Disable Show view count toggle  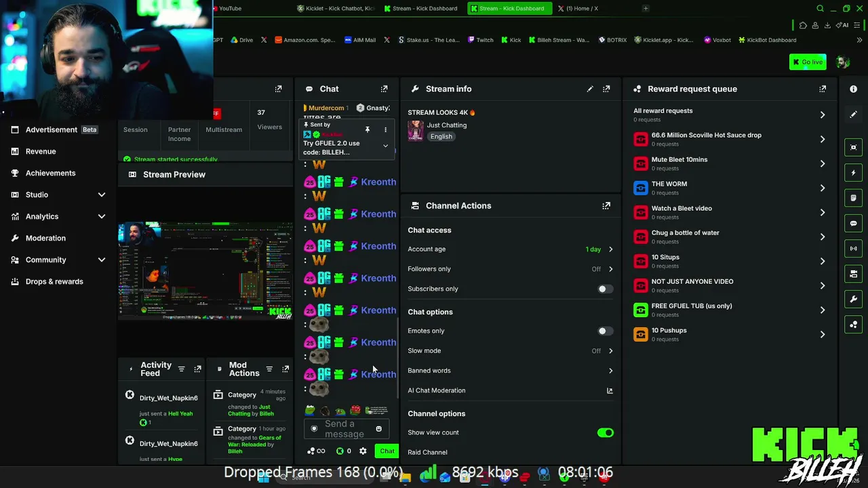tap(605, 432)
